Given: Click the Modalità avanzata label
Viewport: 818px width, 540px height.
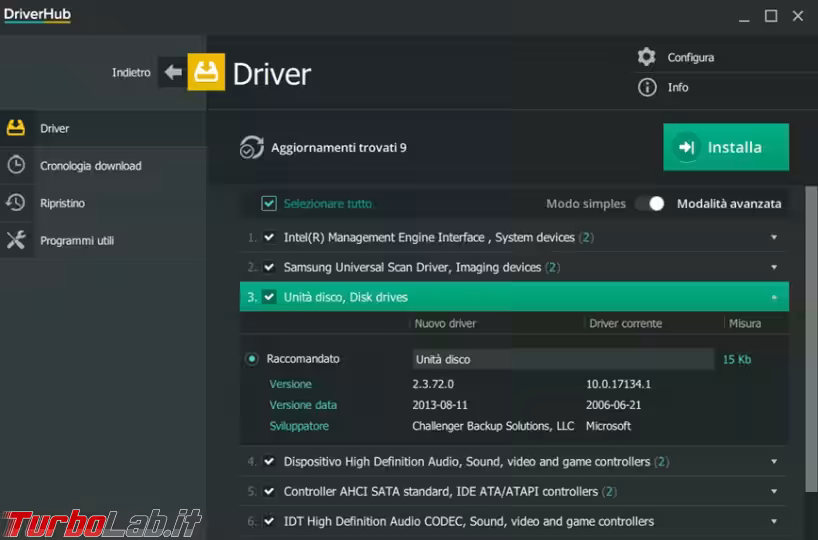Looking at the screenshot, I should 729,203.
